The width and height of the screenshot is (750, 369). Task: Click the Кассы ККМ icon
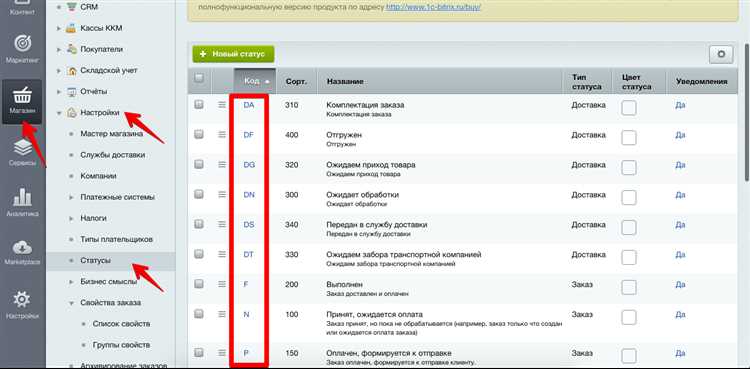click(x=71, y=28)
